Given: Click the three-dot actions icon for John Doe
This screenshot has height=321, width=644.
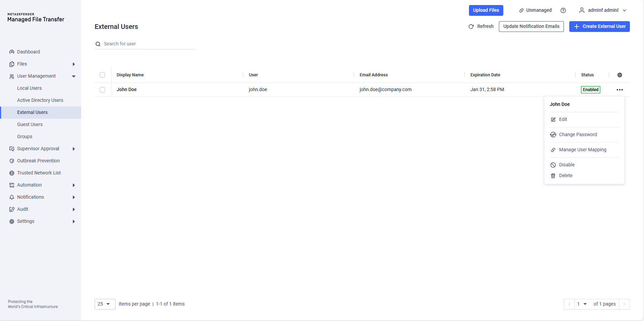Looking at the screenshot, I should point(619,90).
